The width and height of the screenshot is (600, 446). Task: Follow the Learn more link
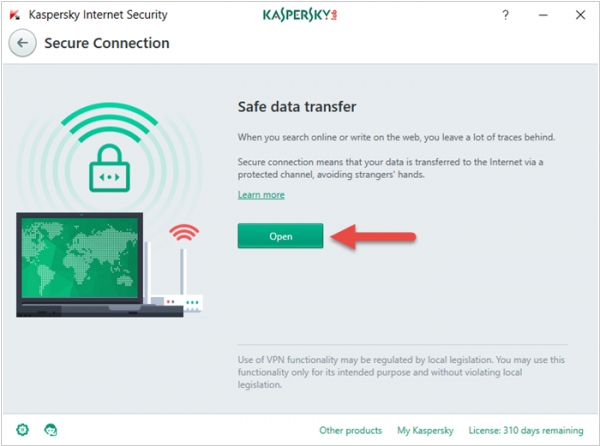pos(261,195)
